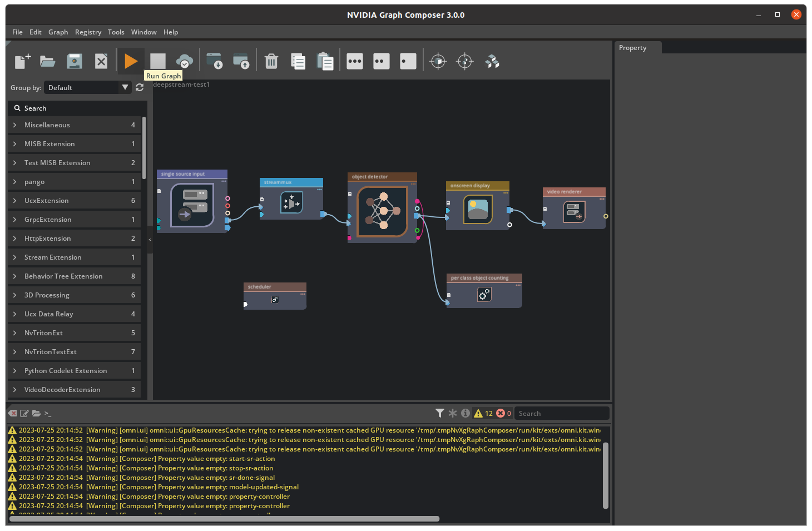
Task: Run the graph with the orange play button
Action: (131, 61)
